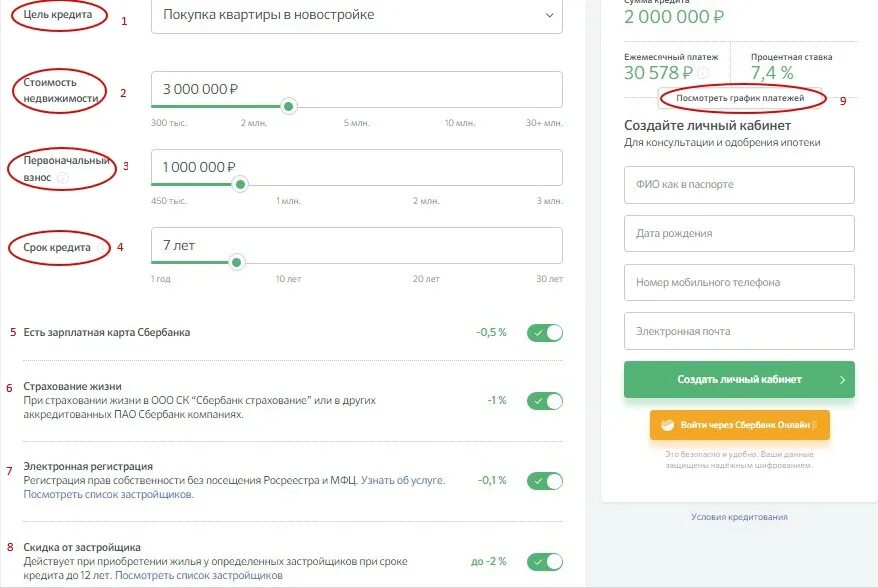Click the Дата рождения input field
878x588 pixels.
point(739,234)
